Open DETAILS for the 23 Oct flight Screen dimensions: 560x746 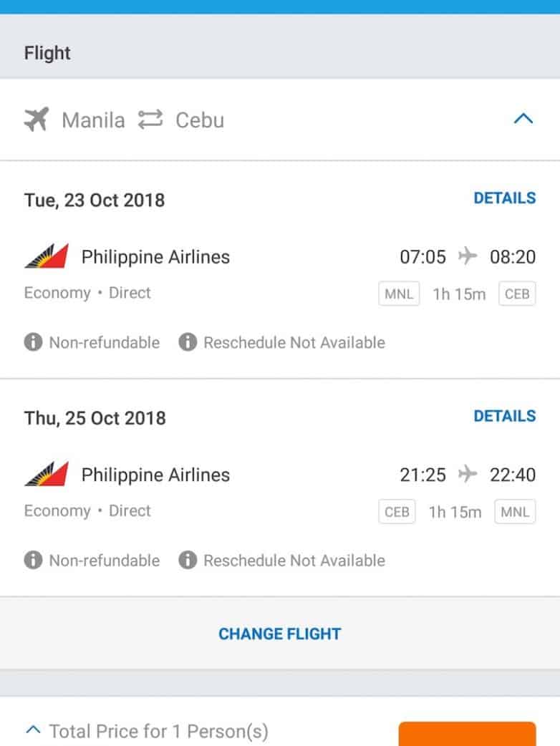(504, 198)
